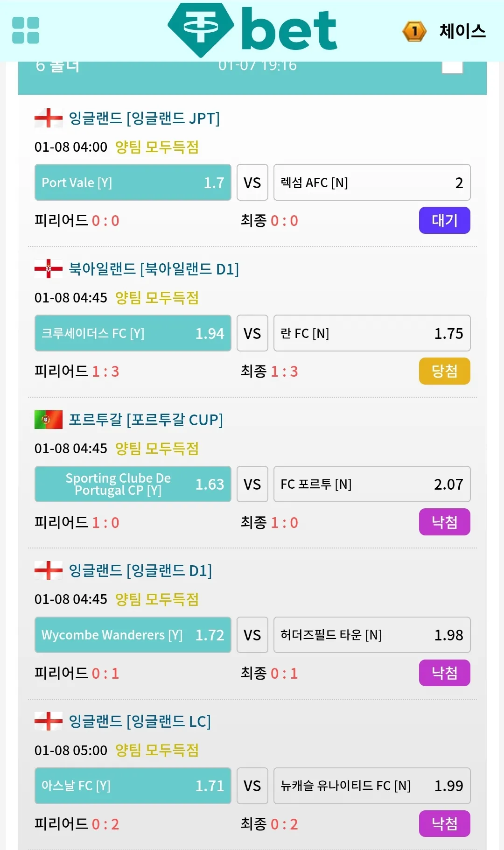This screenshot has height=850, width=504.
Task: Select 아스날 FC [Y] 1.71 odds box
Action: click(x=133, y=786)
